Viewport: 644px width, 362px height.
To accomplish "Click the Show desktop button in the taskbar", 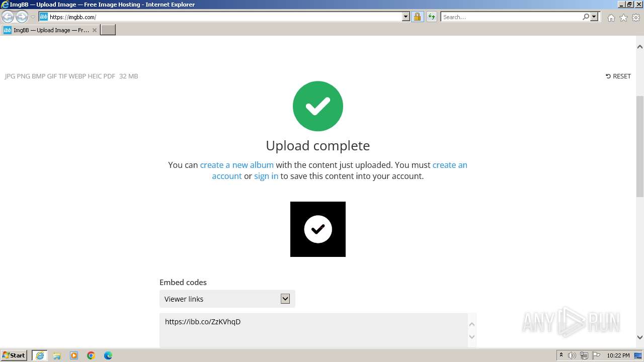I will point(638,355).
